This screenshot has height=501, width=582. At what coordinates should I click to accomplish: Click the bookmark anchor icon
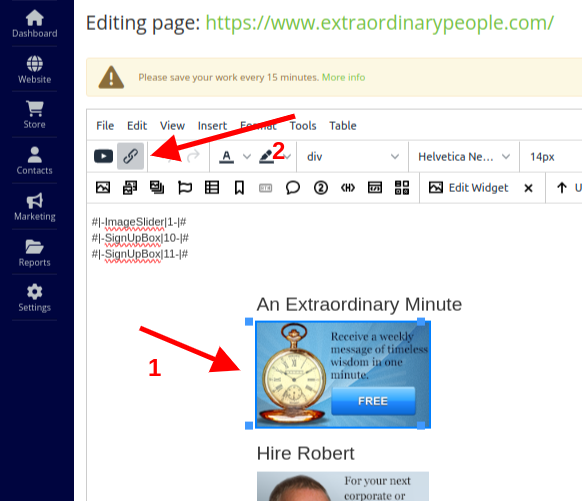pyautogui.click(x=239, y=187)
